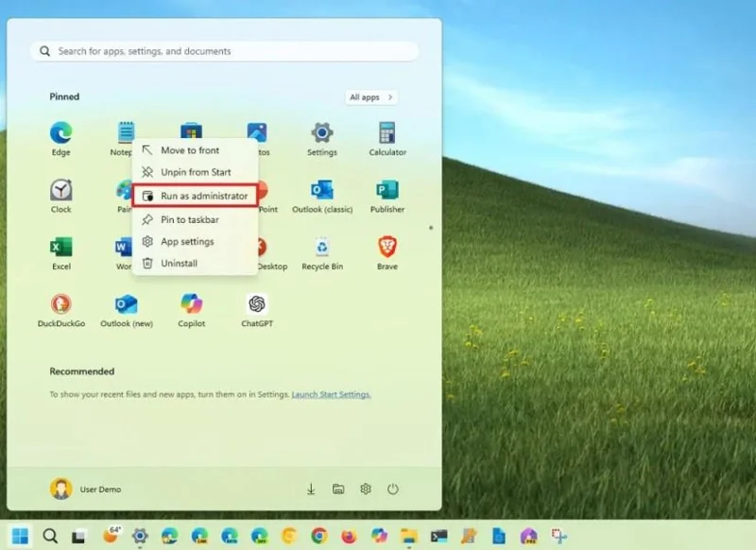Open Outlook (classic)

coord(322,197)
